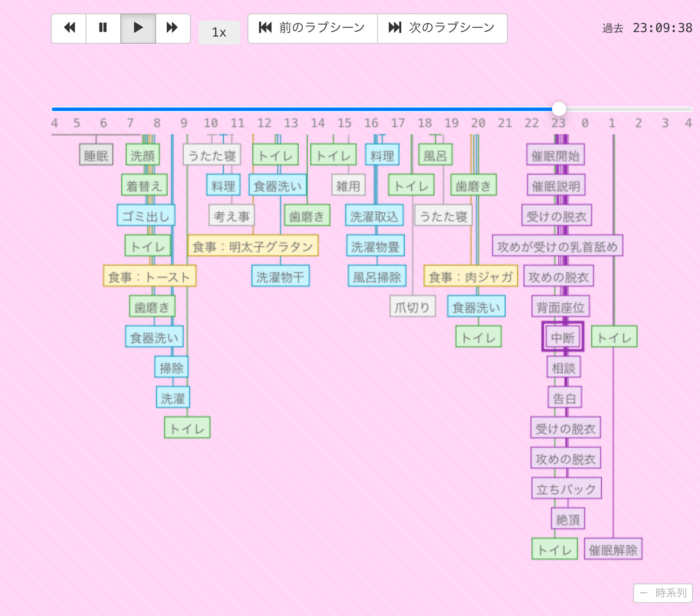
Task: Change the 1x playback speed
Action: (x=219, y=33)
